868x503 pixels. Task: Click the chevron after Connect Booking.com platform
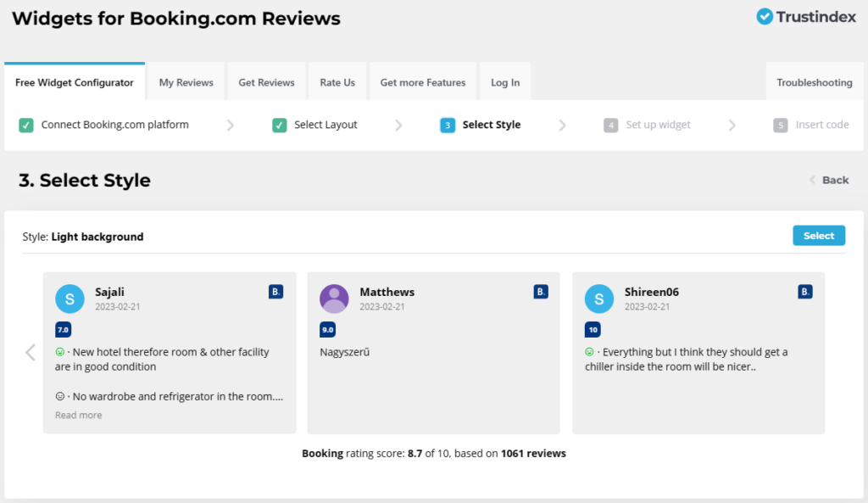pos(231,124)
